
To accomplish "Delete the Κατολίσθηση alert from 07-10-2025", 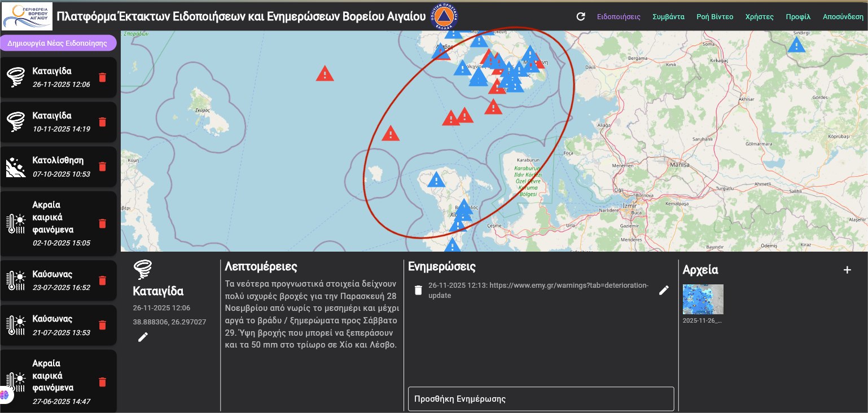I will (x=102, y=166).
